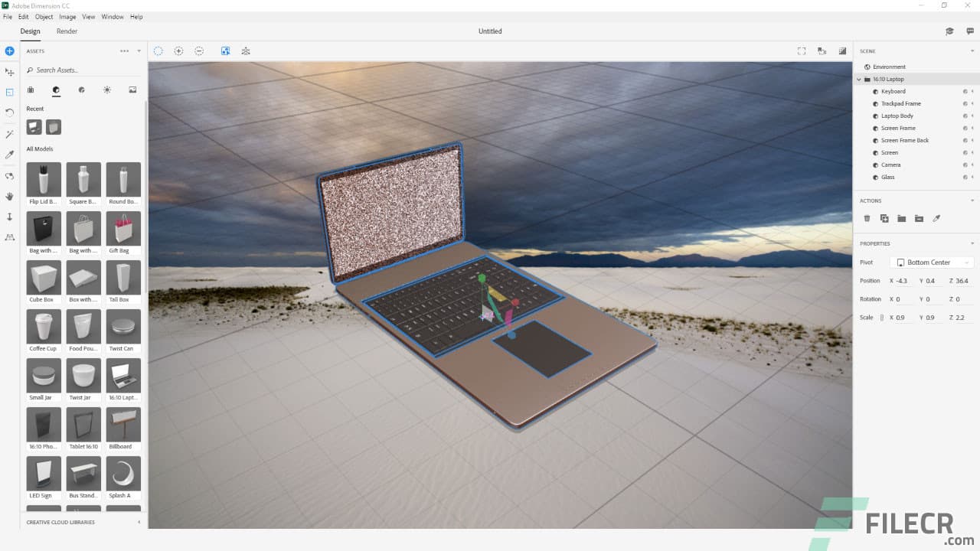
Task: Pick the Eyedropper sampling tool
Action: tap(9, 155)
